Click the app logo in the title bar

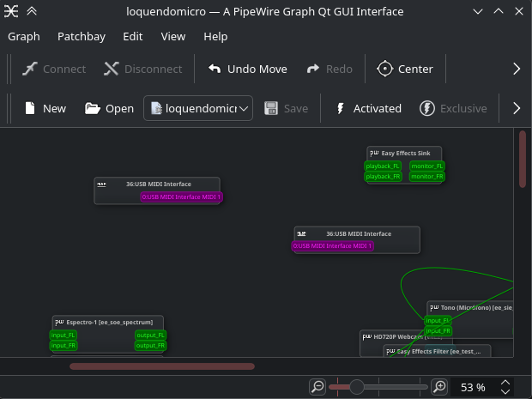click(x=11, y=11)
